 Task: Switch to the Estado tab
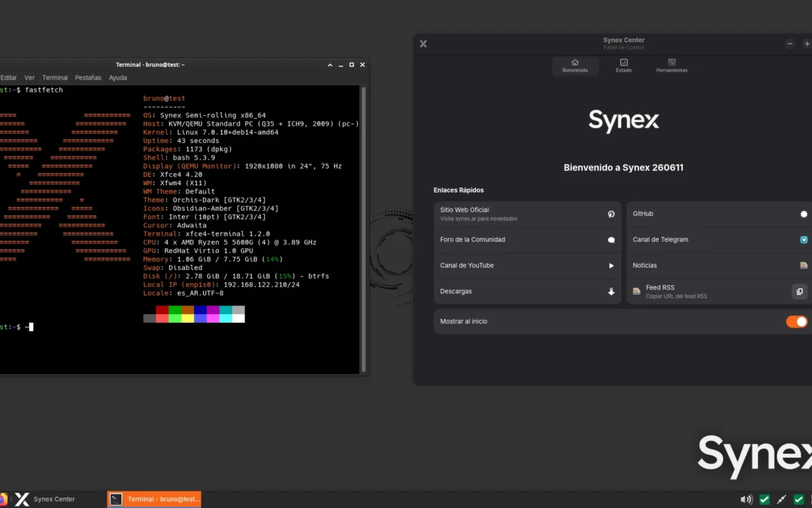click(623, 65)
